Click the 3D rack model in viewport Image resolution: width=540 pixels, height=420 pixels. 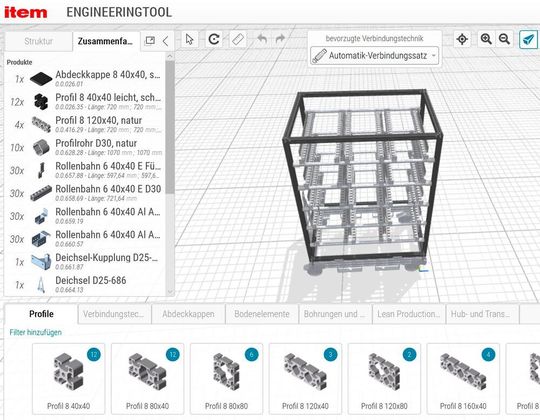pyautogui.click(x=362, y=182)
